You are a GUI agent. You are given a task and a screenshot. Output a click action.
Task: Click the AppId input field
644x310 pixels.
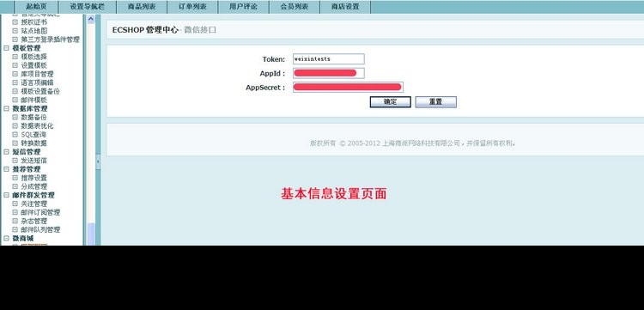tap(329, 73)
